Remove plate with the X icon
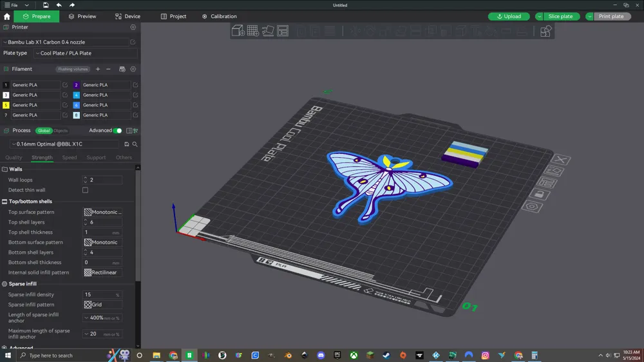The image size is (644, 362). tap(561, 160)
